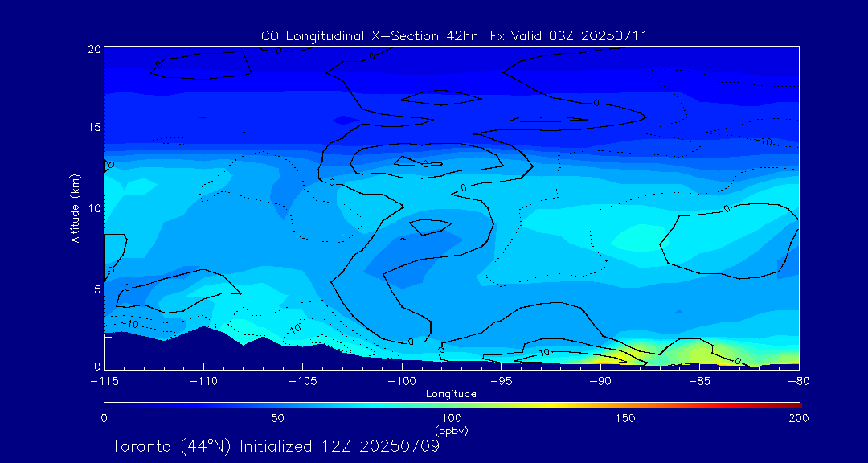Click the '10' contour label near 12.5 km altitude
868x463 pixels.
(423, 164)
